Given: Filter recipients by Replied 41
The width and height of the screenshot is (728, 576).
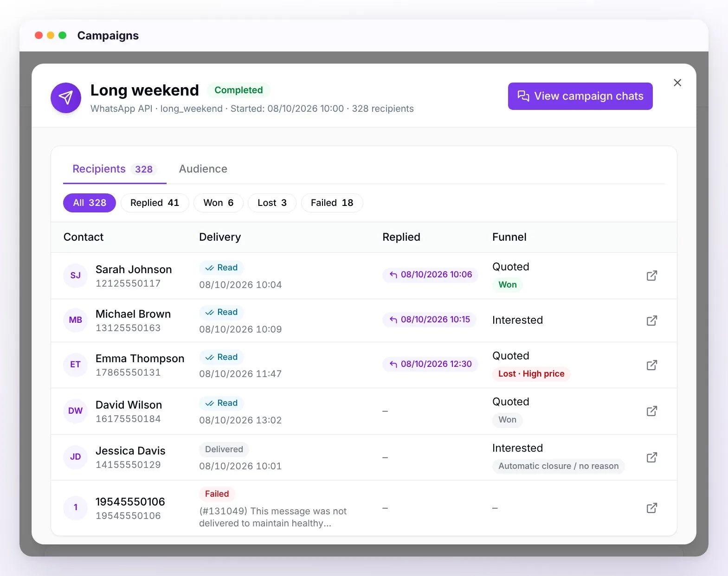Looking at the screenshot, I should 155,203.
